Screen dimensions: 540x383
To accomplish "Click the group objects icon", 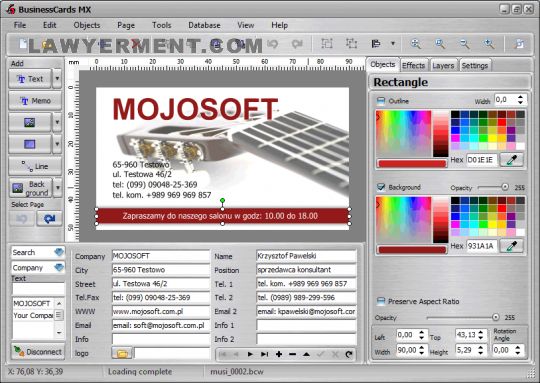I will pyautogui.click(x=327, y=43).
